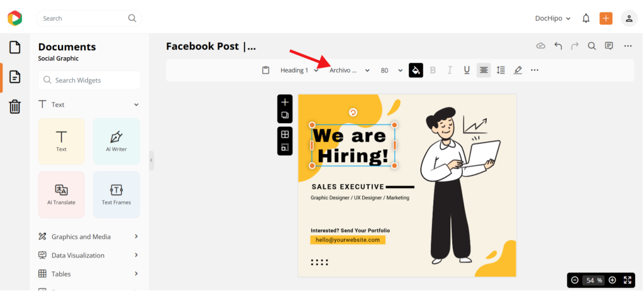Image resolution: width=644 pixels, height=291 pixels.
Task: Click the undo arrow icon
Action: [558, 46]
